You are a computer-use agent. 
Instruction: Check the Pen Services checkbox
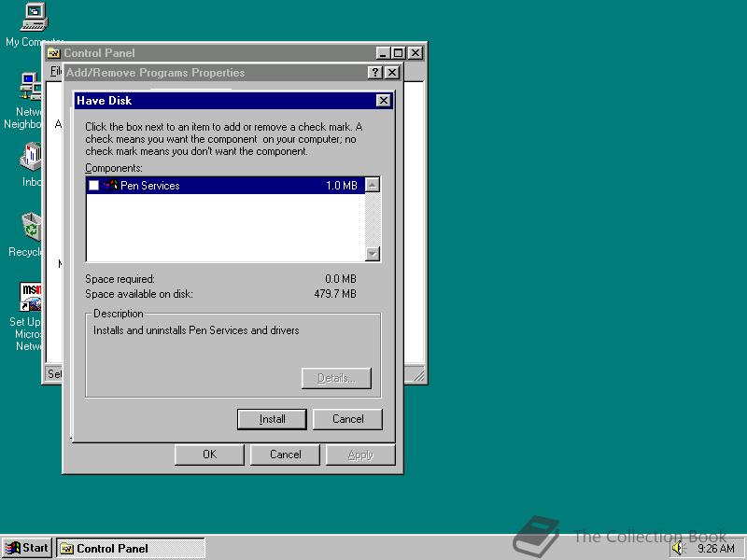click(x=94, y=185)
